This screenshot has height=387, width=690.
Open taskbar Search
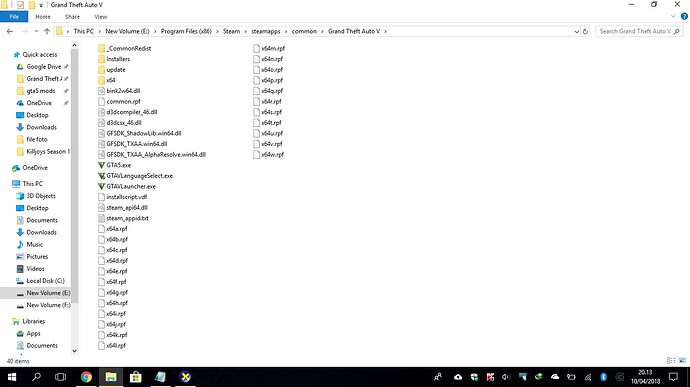(x=36, y=377)
